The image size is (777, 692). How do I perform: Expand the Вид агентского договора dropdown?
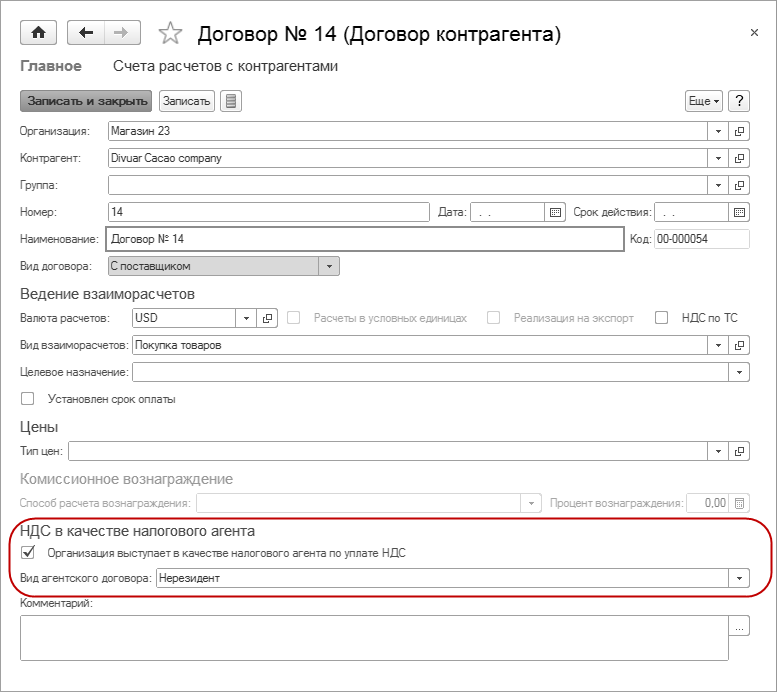pos(739,578)
